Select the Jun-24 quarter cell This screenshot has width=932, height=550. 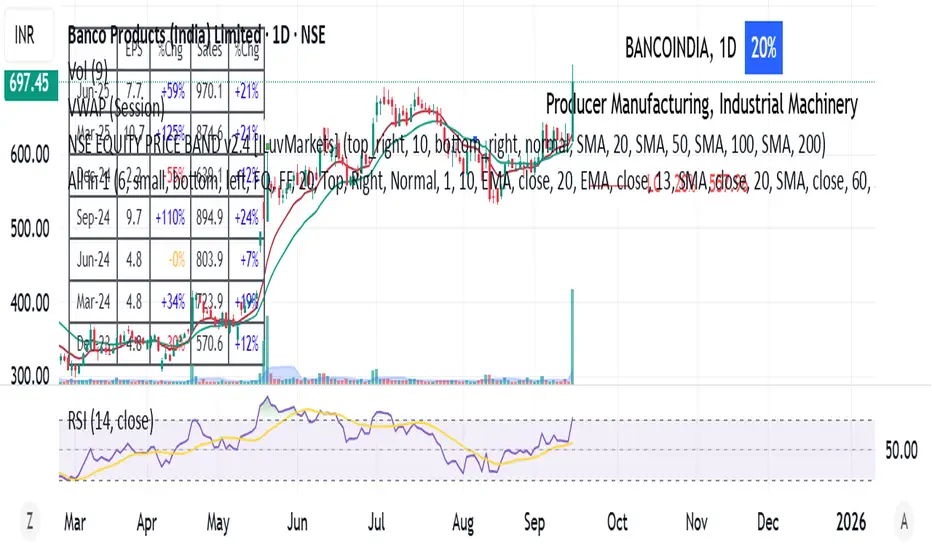pyautogui.click(x=93, y=260)
